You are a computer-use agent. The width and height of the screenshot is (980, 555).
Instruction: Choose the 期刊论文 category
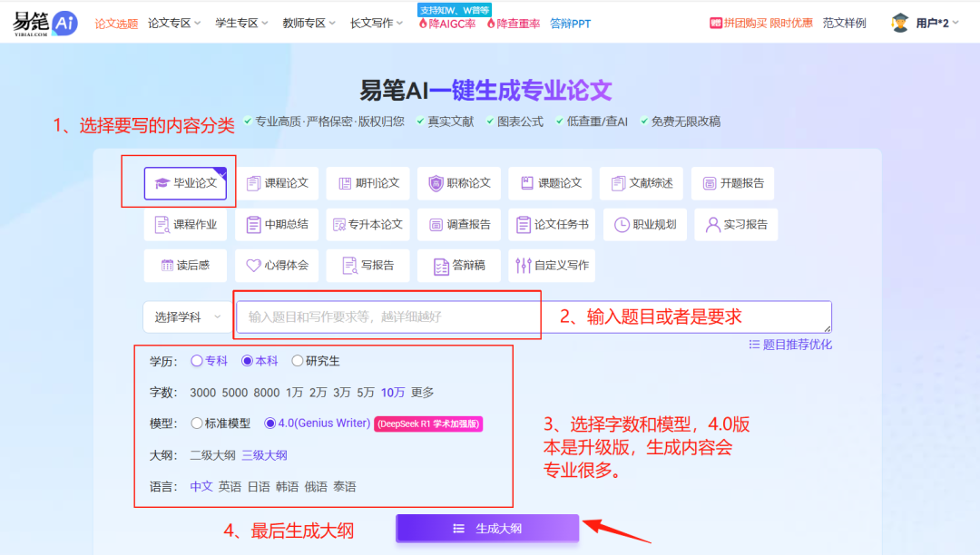368,183
